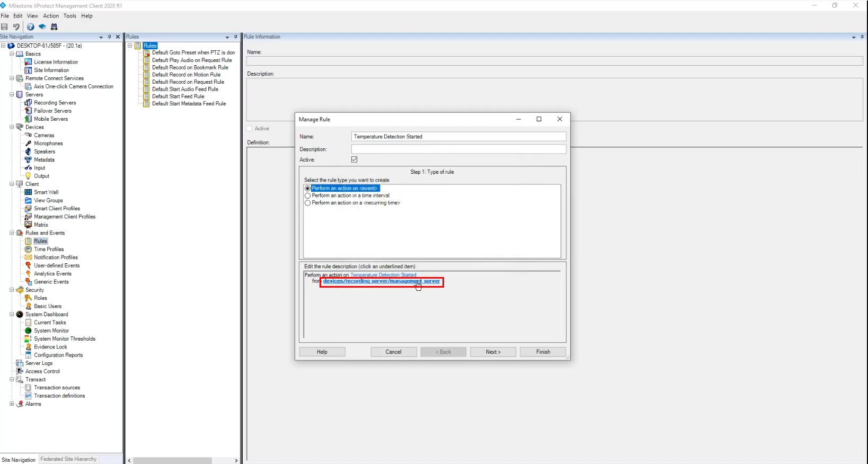Click the Description field in Manage Rule
The image size is (868, 464).
click(x=459, y=149)
